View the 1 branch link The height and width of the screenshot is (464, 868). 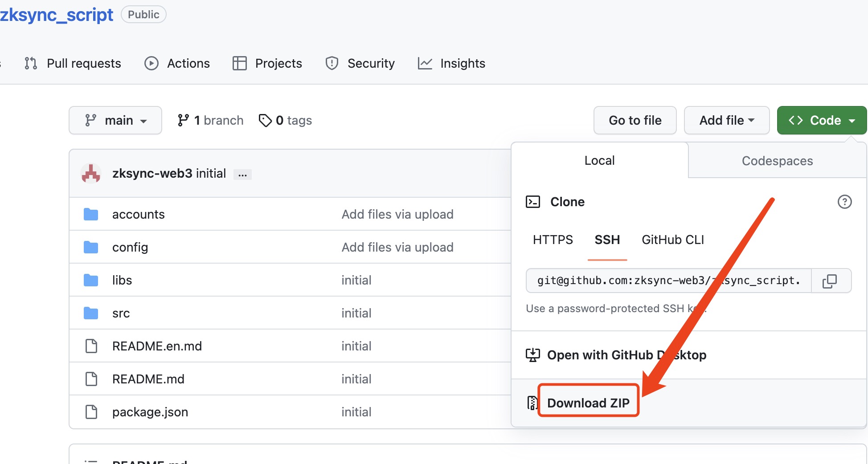tap(210, 120)
